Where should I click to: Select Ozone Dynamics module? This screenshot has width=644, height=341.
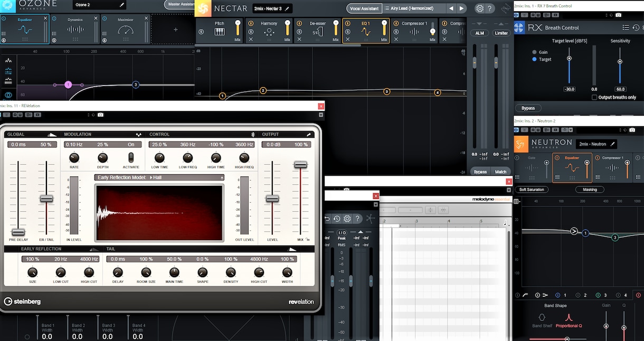pos(75,29)
